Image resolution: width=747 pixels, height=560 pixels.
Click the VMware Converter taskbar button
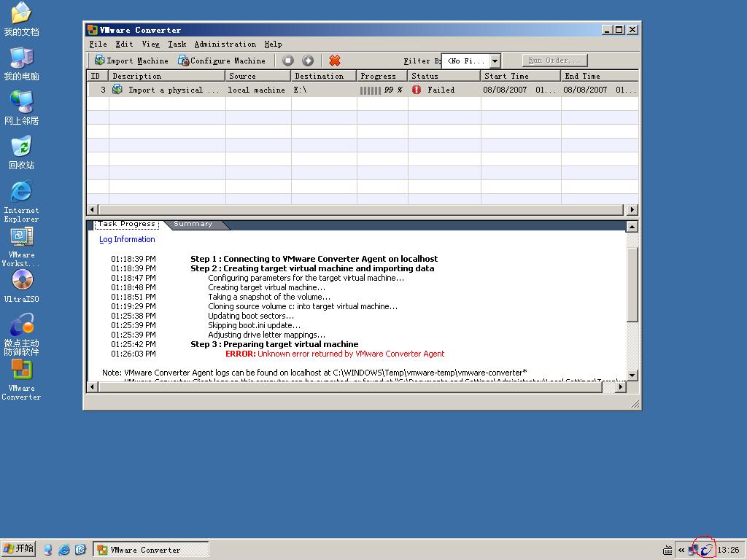coord(150,550)
